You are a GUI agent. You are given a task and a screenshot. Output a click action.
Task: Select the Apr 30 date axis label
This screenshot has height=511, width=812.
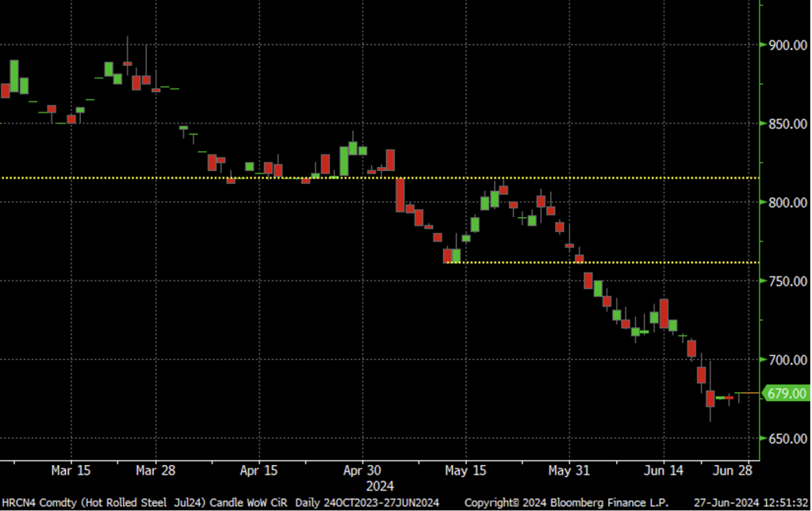362,471
